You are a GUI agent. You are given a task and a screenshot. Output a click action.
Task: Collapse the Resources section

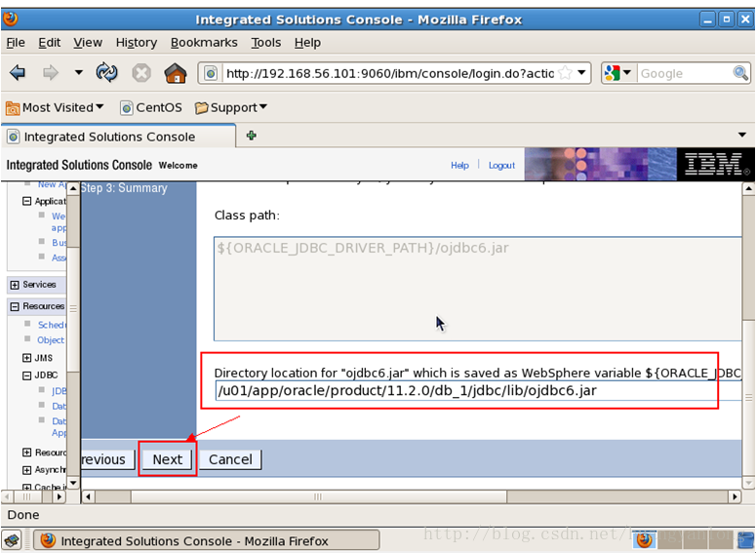point(15,306)
